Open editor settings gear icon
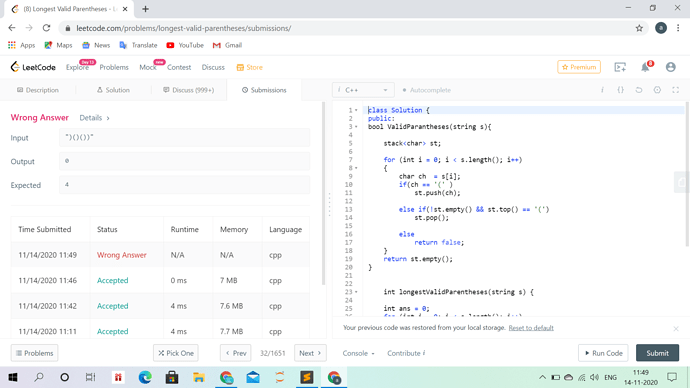 click(657, 90)
